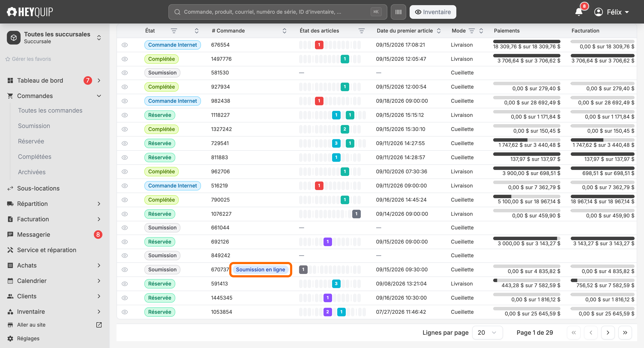Sort by the Mode column arrows
Screen dimensions: 644x348
(x=481, y=31)
